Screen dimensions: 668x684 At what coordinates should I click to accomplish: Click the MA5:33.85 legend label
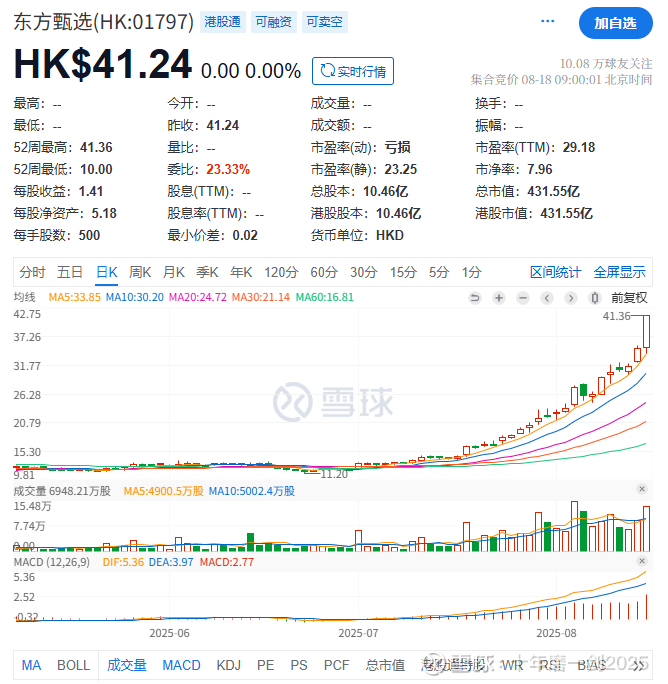[x=75, y=298]
